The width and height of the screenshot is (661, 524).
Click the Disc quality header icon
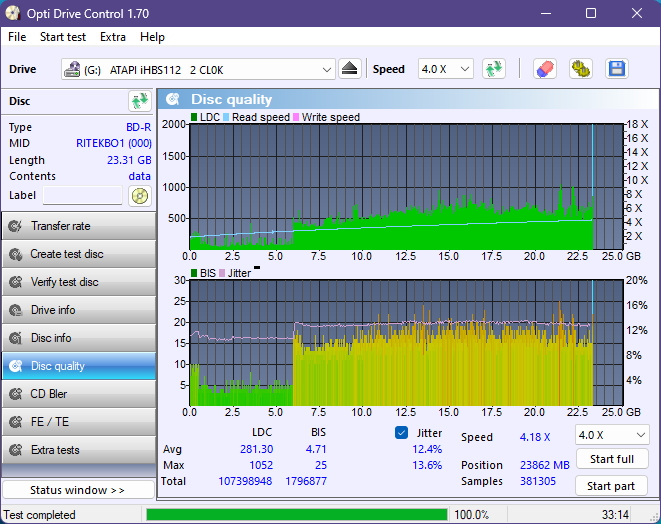point(172,99)
